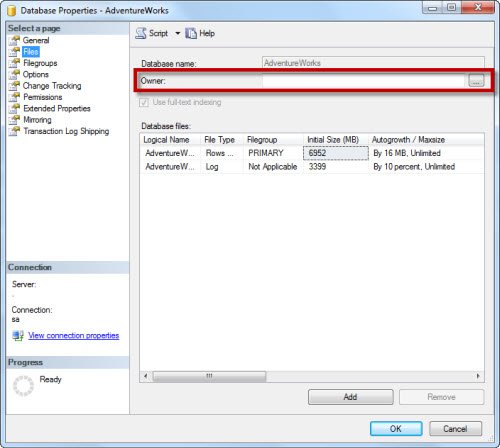Click By 10 percent, Unlimited cell

pyautogui.click(x=426, y=167)
